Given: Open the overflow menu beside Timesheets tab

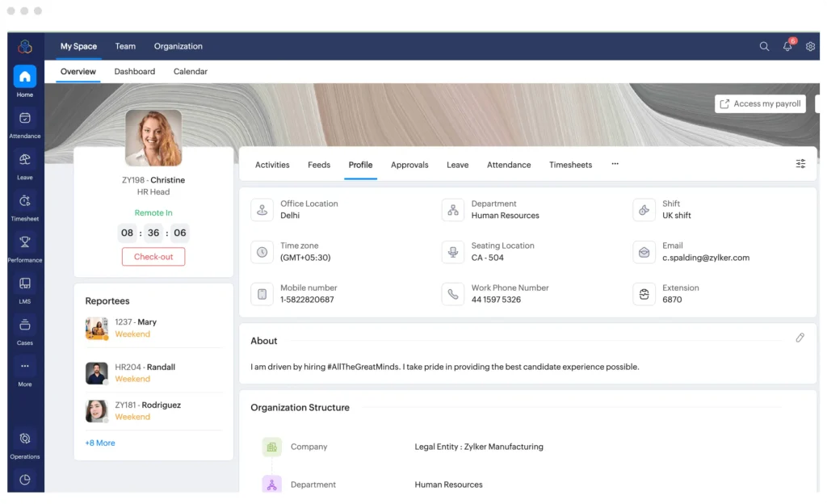Looking at the screenshot, I should point(615,164).
